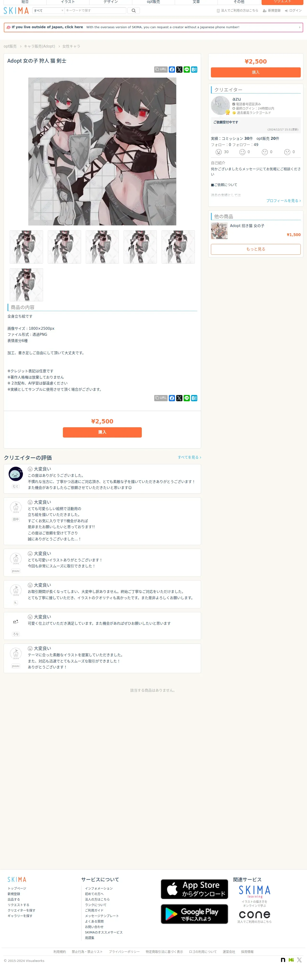The image size is (307, 980).
Task: Share on LINE via bottom icon
Action: pos(187,398)
